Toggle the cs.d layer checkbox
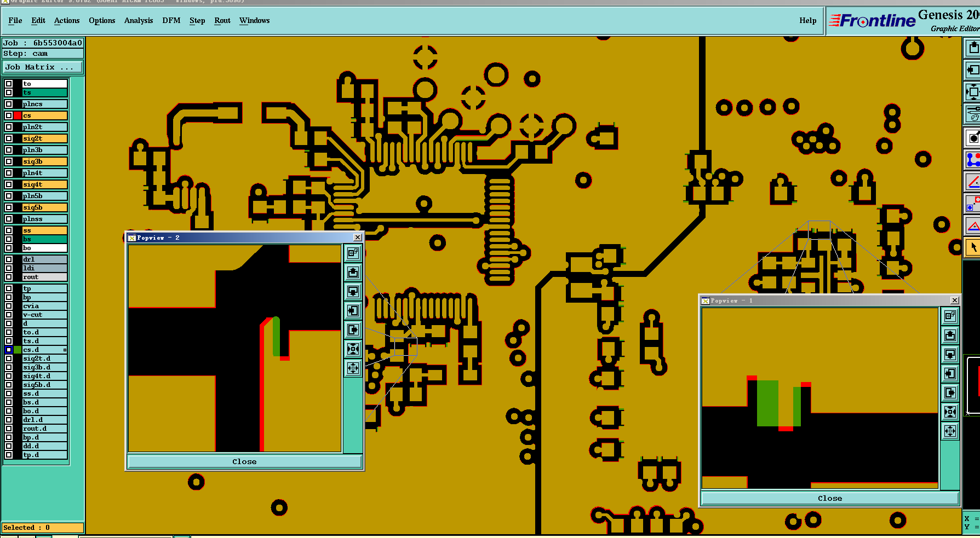 (x=9, y=350)
